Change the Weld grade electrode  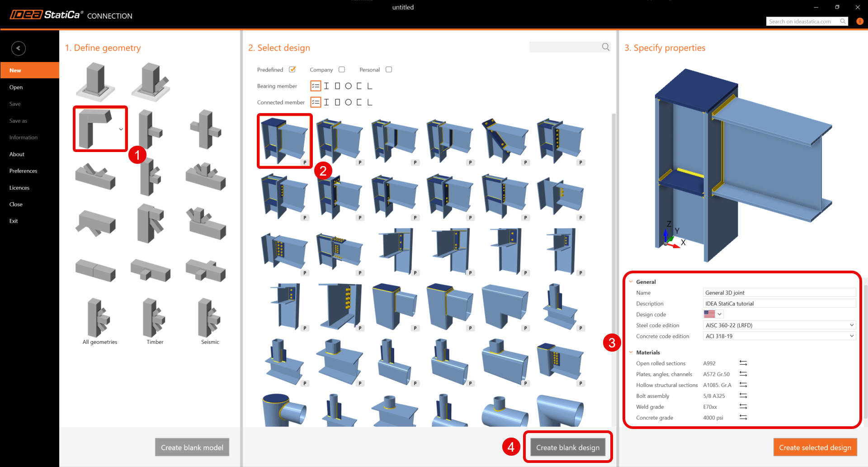click(743, 407)
